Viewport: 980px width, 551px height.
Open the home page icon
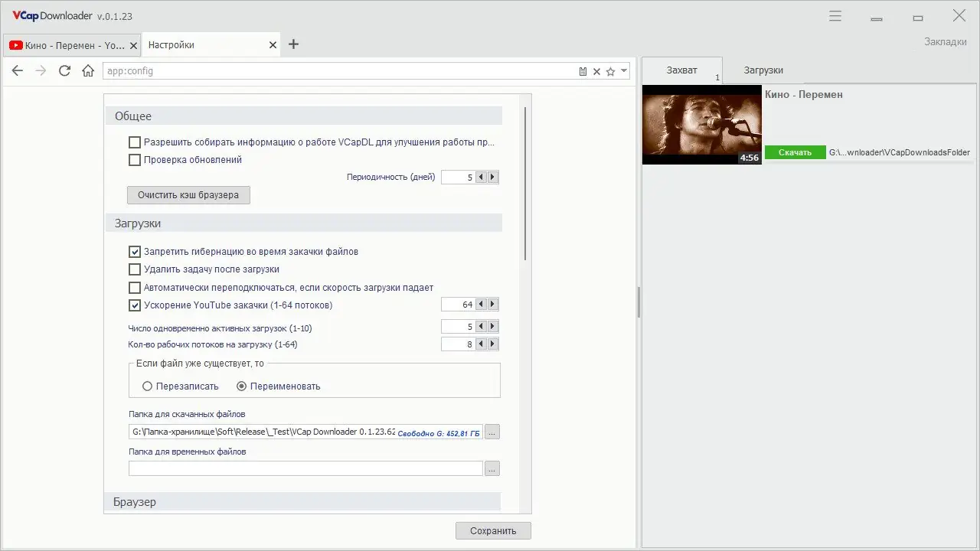tap(88, 71)
